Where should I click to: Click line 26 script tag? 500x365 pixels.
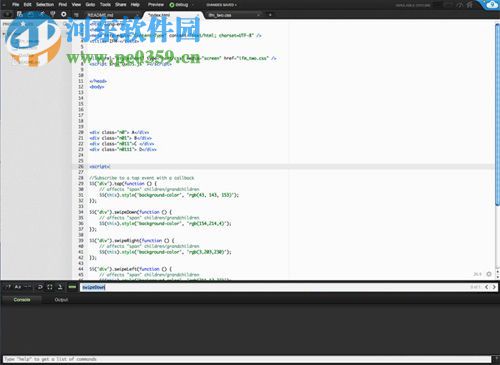coord(100,166)
